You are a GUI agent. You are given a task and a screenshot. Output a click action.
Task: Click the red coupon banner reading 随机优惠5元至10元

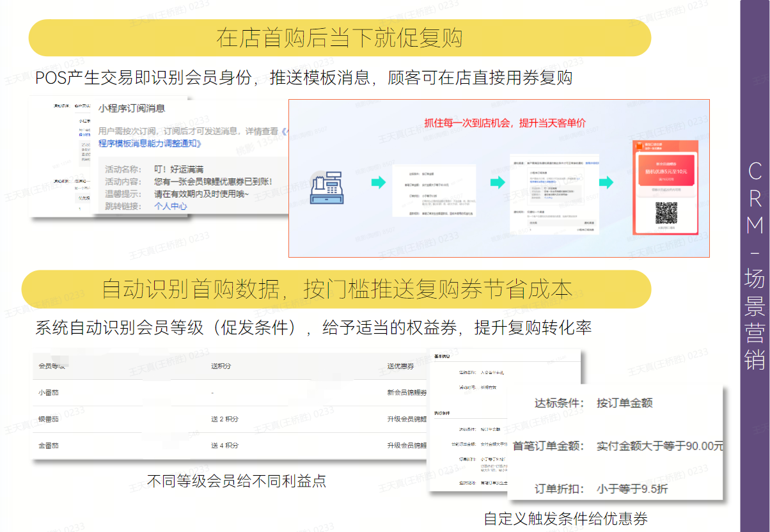666,168
